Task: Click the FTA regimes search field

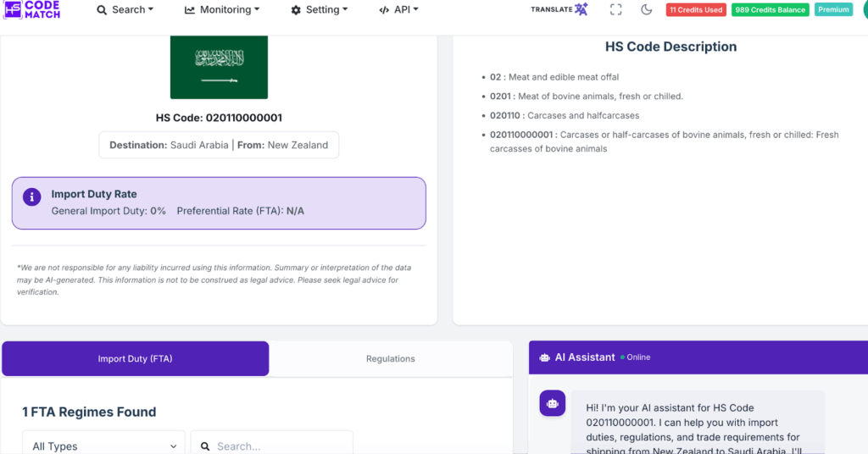Action: point(280,446)
